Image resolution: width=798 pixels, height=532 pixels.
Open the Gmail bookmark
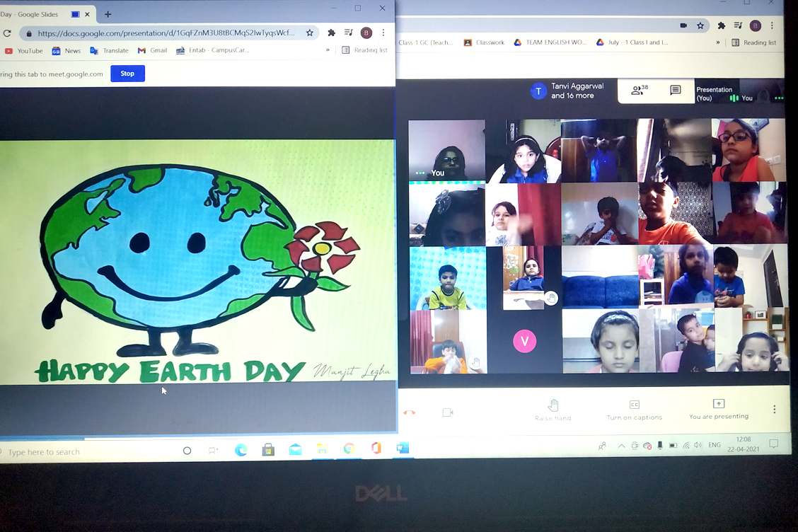pos(152,51)
